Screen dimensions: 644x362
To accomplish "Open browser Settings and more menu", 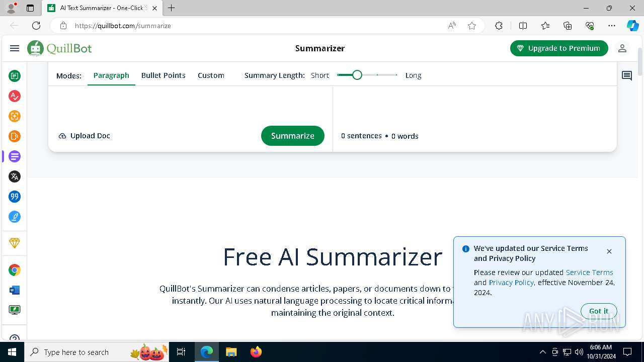I will (612, 26).
